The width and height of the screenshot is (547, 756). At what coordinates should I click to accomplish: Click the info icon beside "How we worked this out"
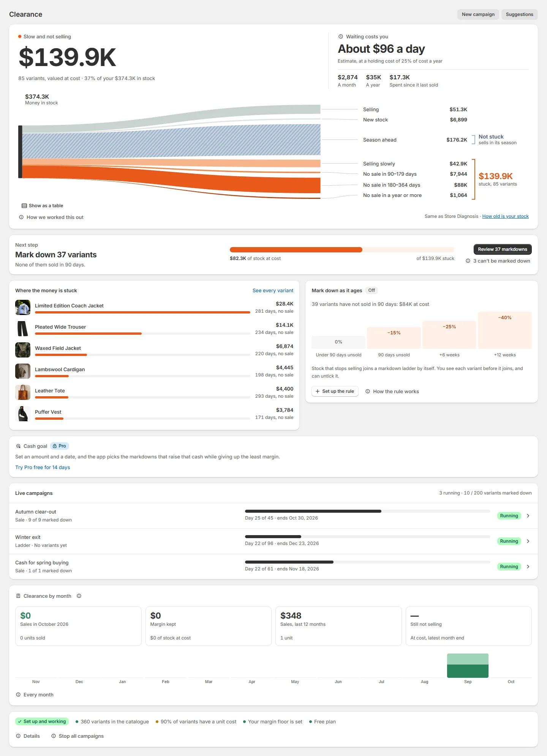(x=21, y=217)
